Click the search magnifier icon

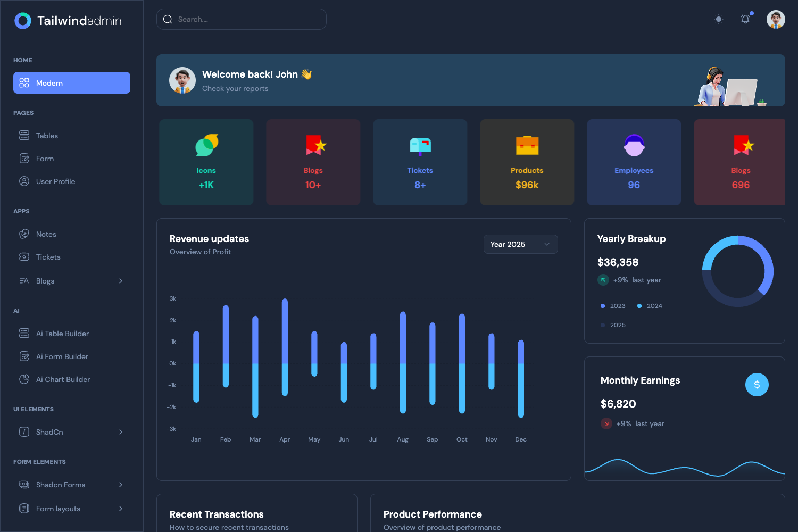coord(168,19)
